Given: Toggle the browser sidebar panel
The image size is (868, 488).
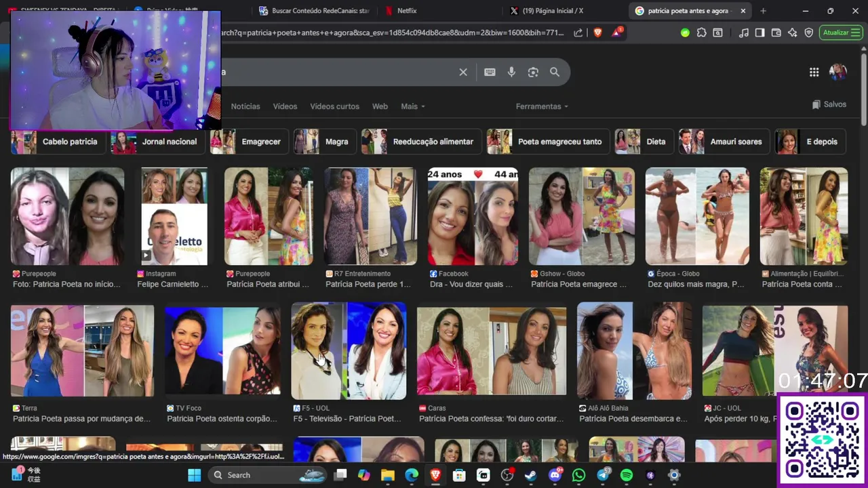Looking at the screenshot, I should [759, 33].
